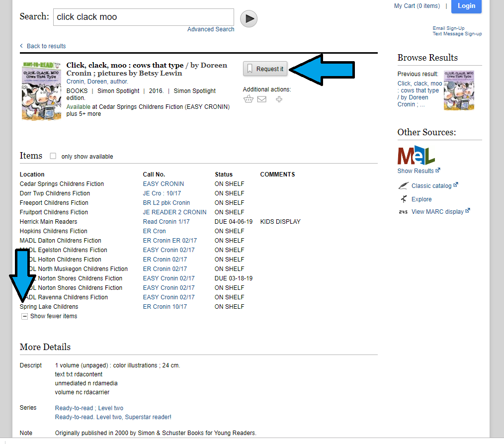Screen dimensions: 504x444
Task: Select Freeport Childrens Fiction location
Action: pos(54,203)
